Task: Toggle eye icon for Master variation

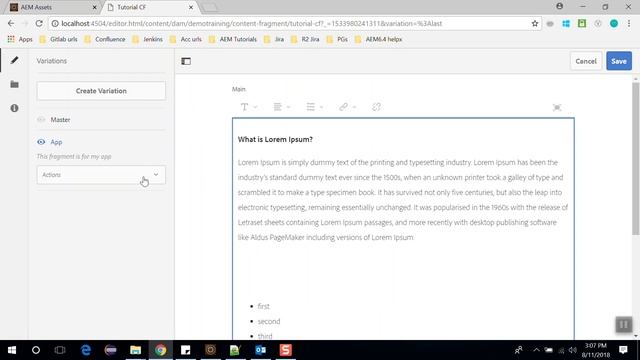Action: [x=41, y=120]
